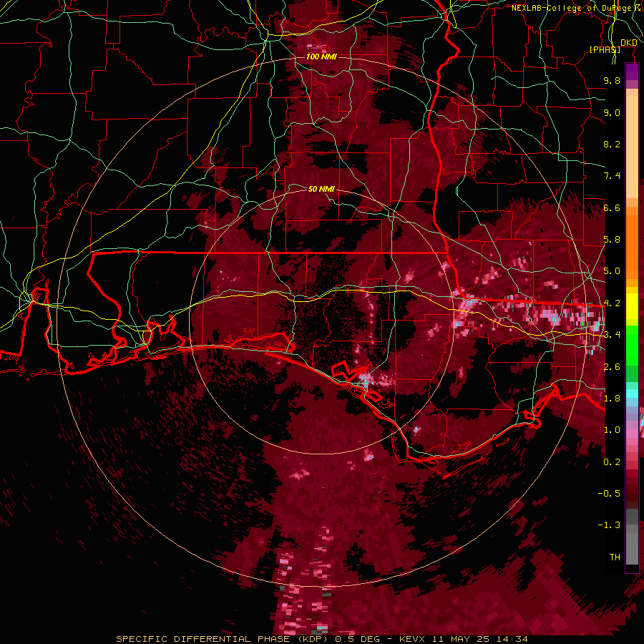Select the 1.0 legend label

(612, 430)
